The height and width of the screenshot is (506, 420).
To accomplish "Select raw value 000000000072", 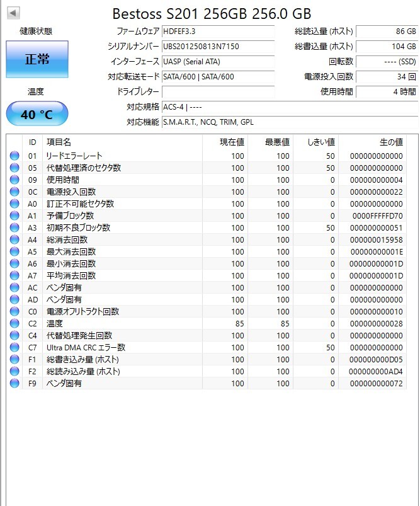I will [377, 383].
